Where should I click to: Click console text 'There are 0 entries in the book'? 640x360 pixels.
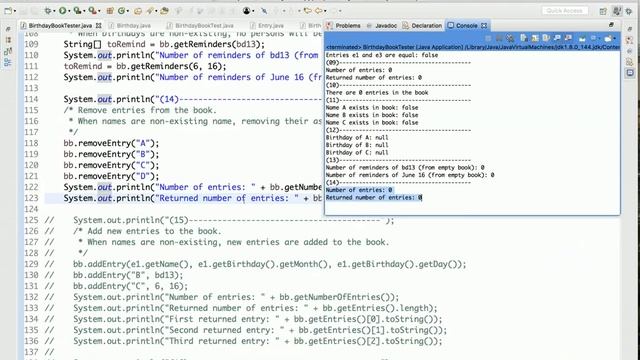click(377, 93)
